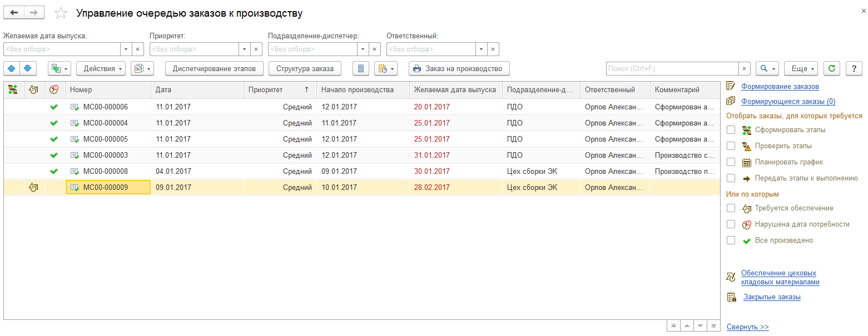This screenshot has height=336, width=868.
Task: Expand Подразделение-диспетчер filter dropdown
Action: point(364,49)
